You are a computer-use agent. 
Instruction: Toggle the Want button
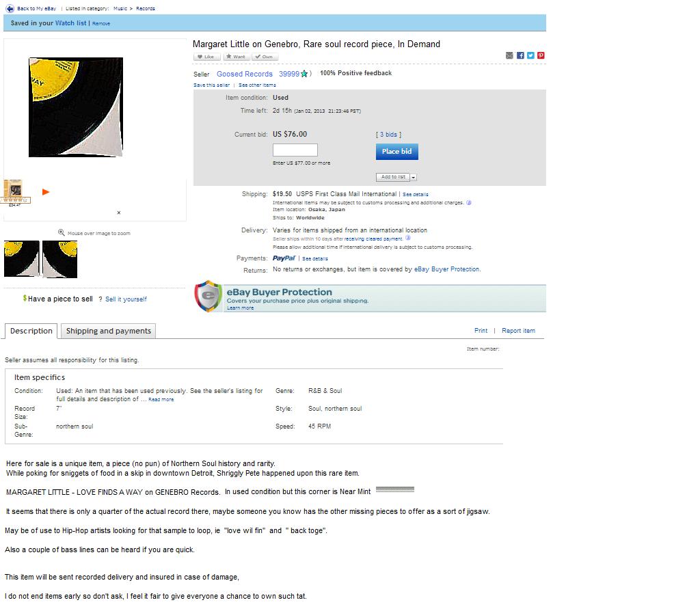click(236, 57)
